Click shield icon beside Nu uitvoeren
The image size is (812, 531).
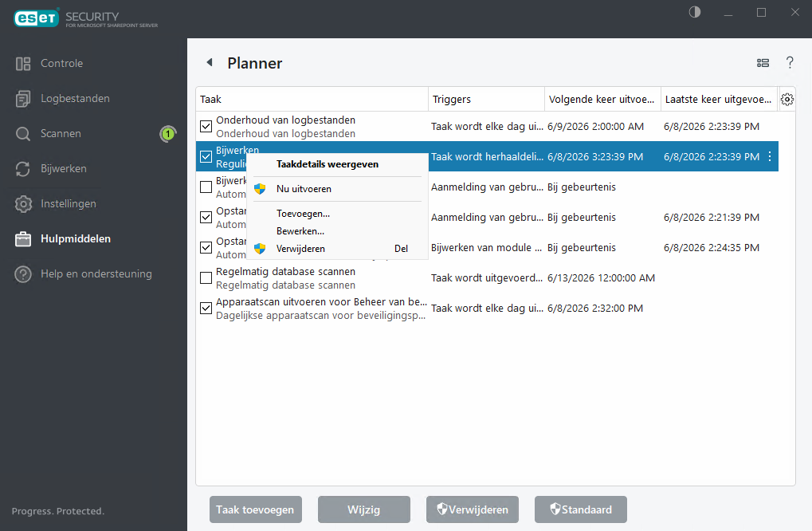tap(260, 189)
